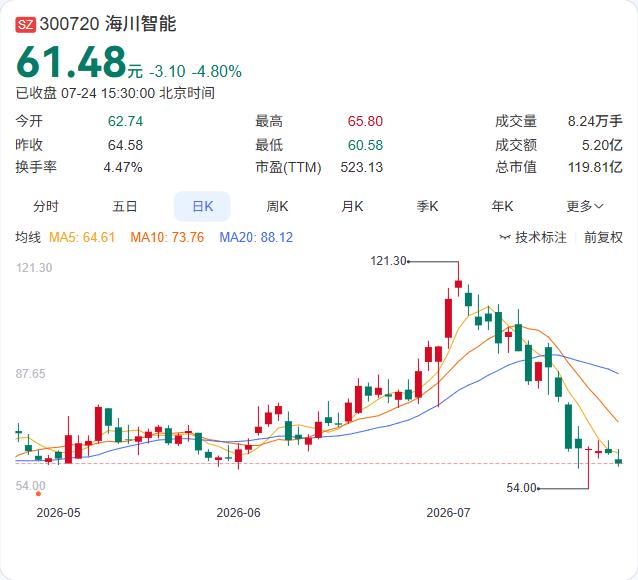Click the 换手率 value 4.47%

[123, 167]
